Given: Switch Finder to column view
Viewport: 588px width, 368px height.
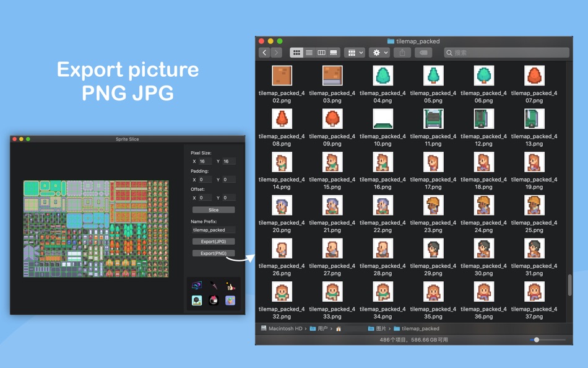Looking at the screenshot, I should point(321,53).
